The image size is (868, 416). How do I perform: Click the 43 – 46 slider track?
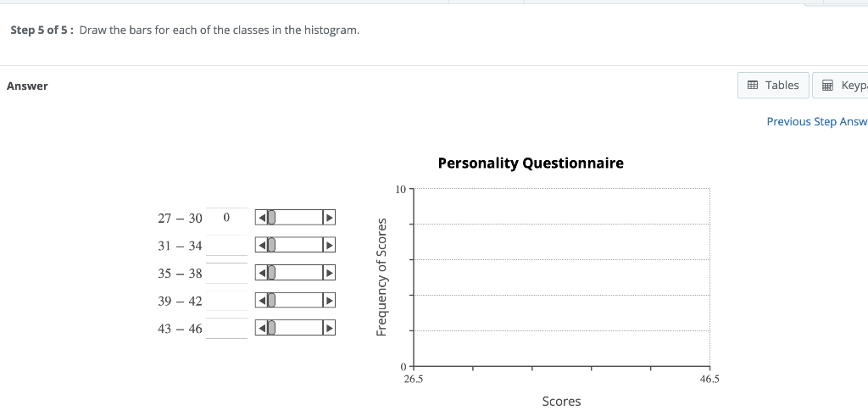tap(295, 328)
